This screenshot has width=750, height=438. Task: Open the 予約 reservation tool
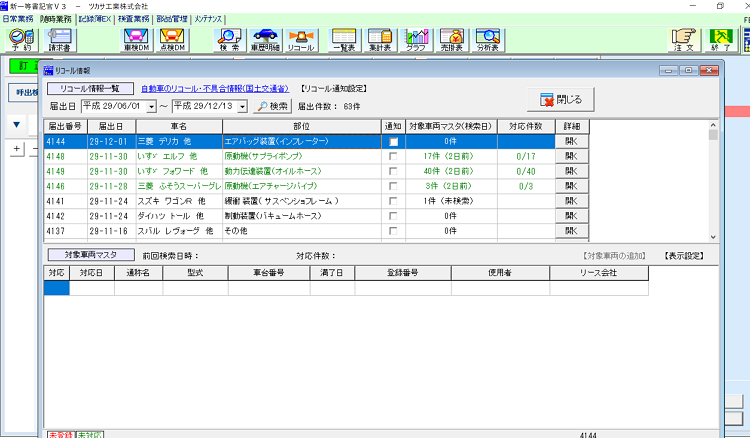point(22,40)
